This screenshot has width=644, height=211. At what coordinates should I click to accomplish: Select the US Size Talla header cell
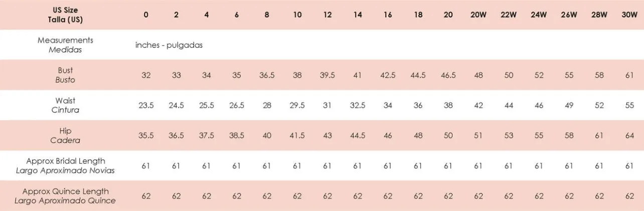coord(65,15)
